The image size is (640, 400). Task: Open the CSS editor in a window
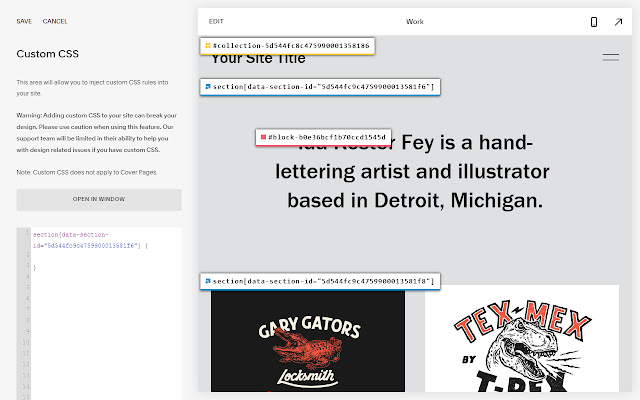click(x=99, y=199)
